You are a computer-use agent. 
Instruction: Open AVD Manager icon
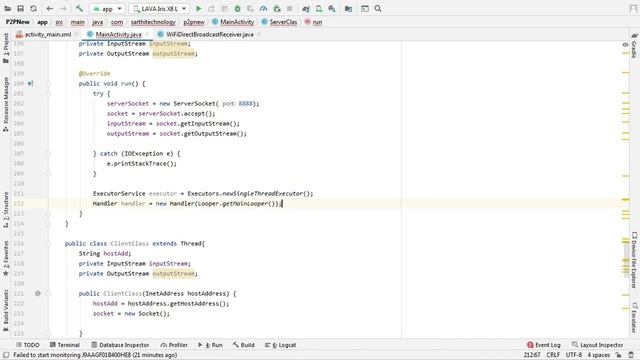pyautogui.click(x=319, y=9)
